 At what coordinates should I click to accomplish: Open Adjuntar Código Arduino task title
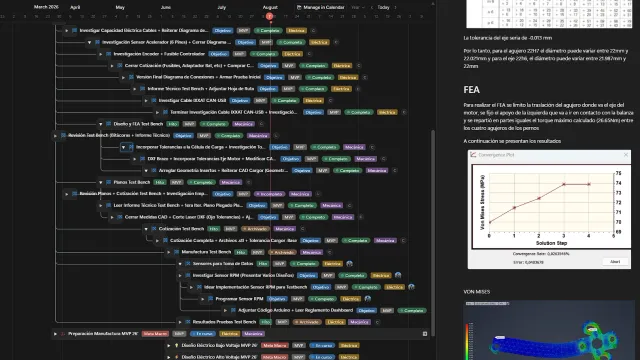(296, 311)
